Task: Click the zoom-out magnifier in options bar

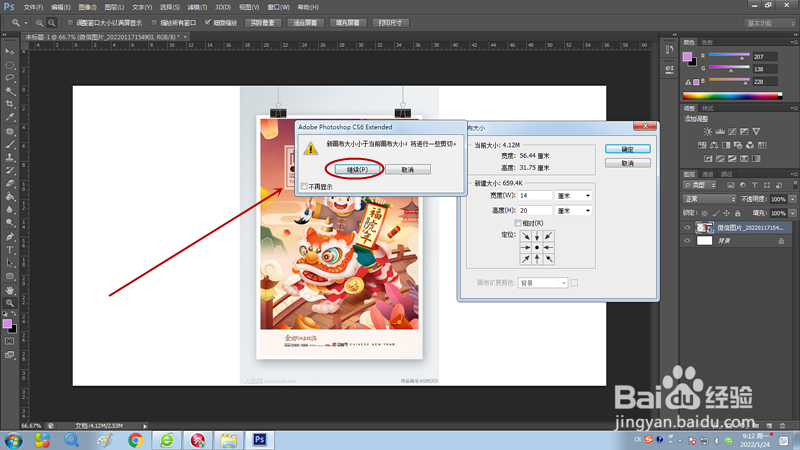Action: click(52, 23)
